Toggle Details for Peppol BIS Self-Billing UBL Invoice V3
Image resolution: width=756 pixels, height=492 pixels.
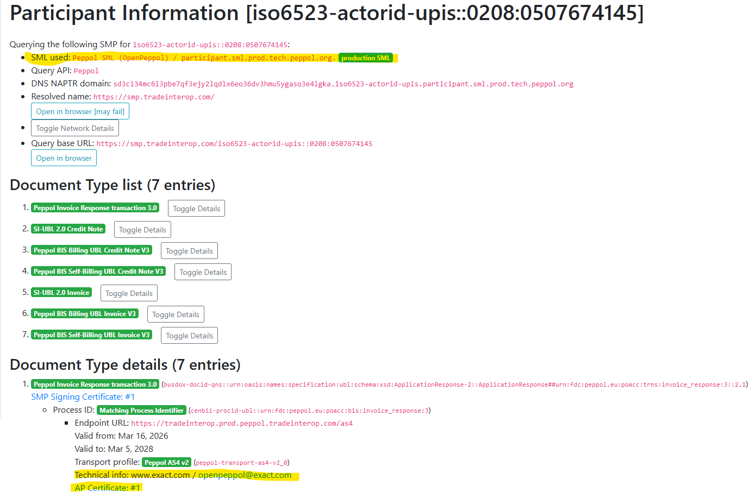189,336
